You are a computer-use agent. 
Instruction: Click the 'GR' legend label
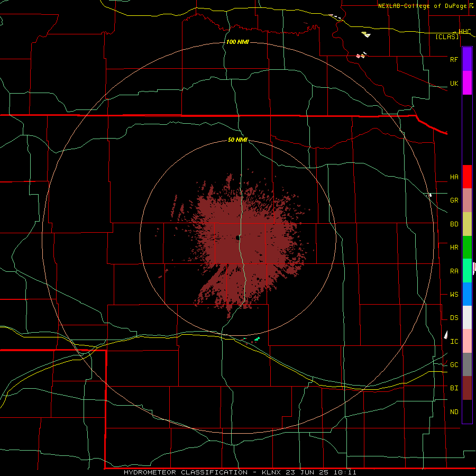point(454,200)
